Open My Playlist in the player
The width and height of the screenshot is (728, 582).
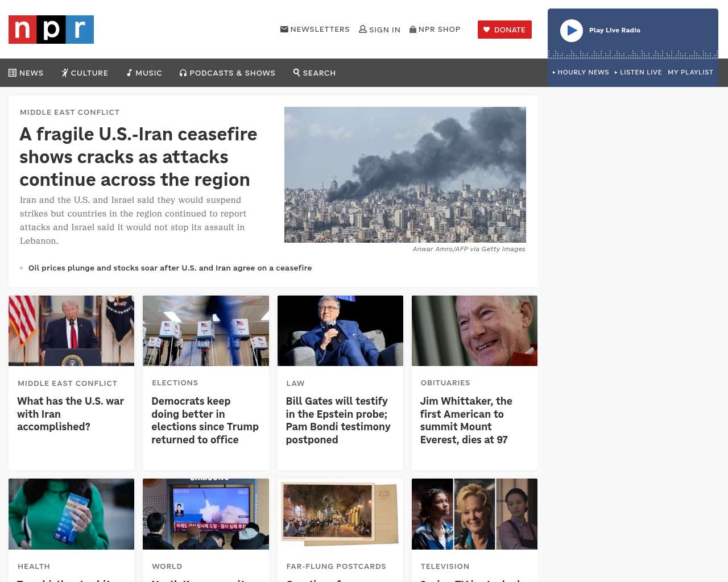click(x=690, y=72)
